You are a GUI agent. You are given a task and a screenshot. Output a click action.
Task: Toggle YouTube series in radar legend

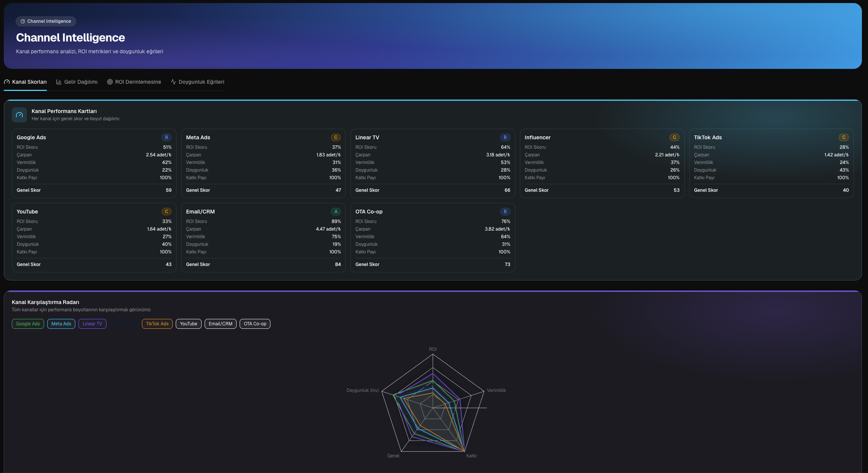pos(189,324)
